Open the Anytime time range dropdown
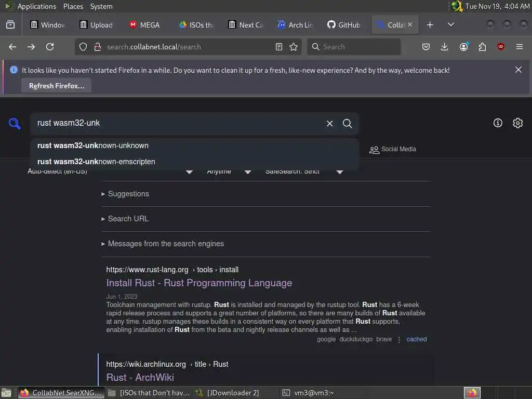The height and width of the screenshot is (399, 532). (229, 171)
